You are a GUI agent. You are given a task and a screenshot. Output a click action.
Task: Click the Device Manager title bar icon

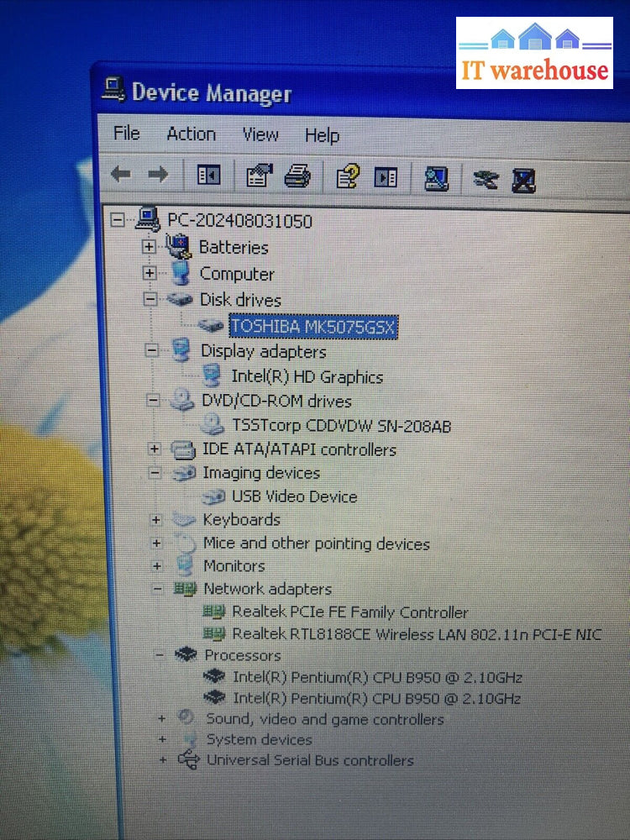click(113, 90)
